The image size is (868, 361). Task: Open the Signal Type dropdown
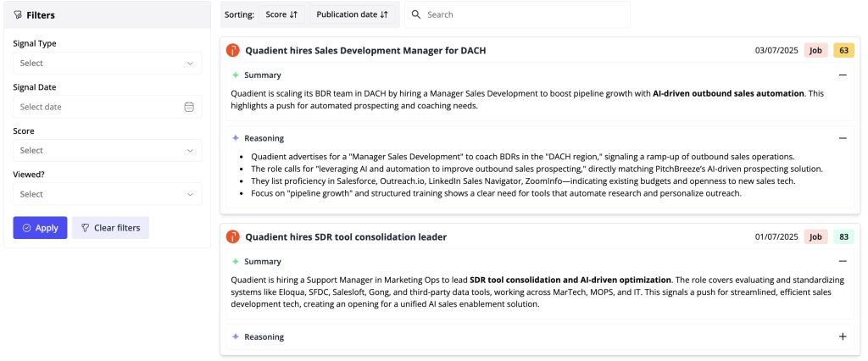coord(108,63)
